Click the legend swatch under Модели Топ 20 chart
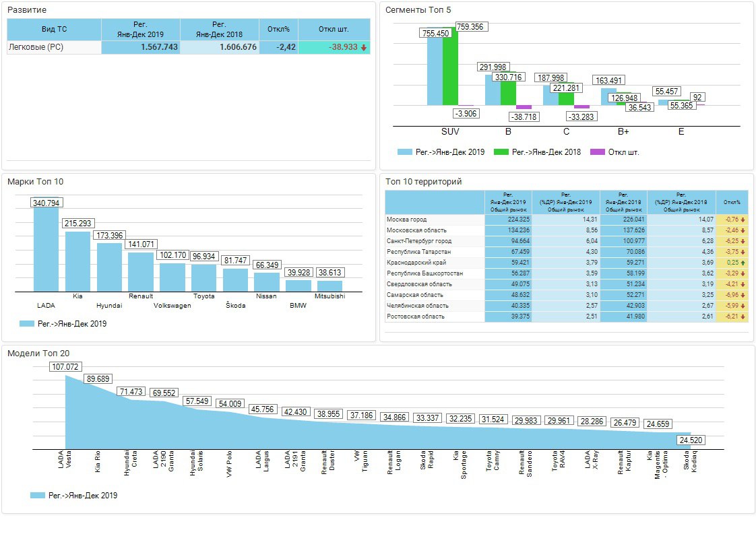This screenshot has height=534, width=756. pos(37,496)
